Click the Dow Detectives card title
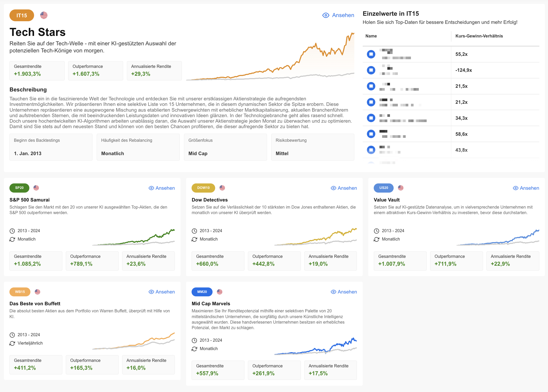Screen dimensions: 548x392 click(210, 200)
